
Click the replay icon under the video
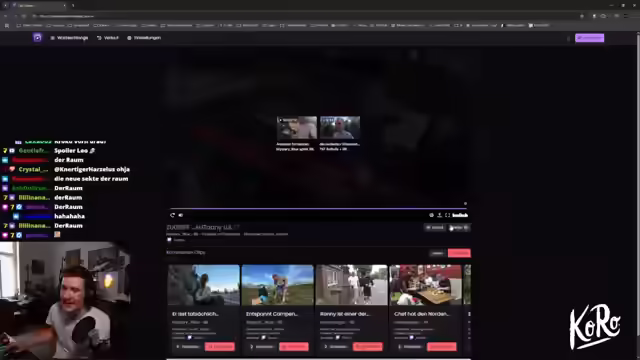(172, 215)
